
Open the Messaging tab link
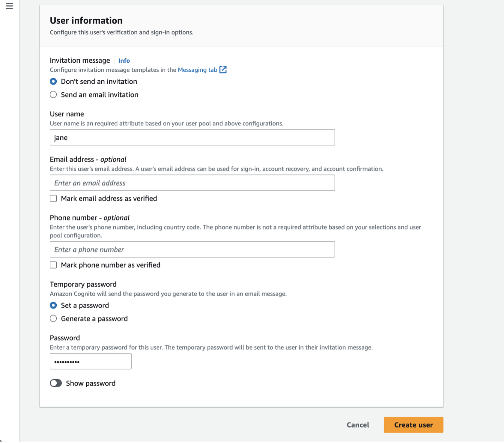click(x=197, y=70)
